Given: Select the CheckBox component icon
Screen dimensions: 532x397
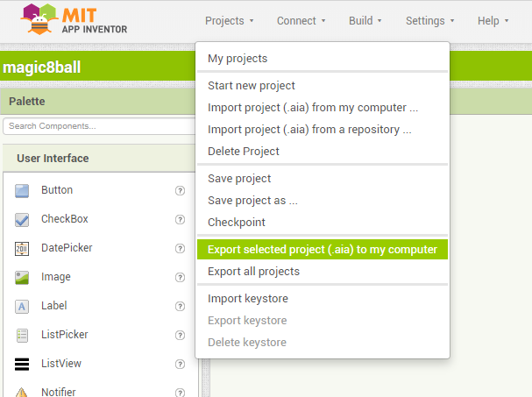Looking at the screenshot, I should (x=23, y=219).
